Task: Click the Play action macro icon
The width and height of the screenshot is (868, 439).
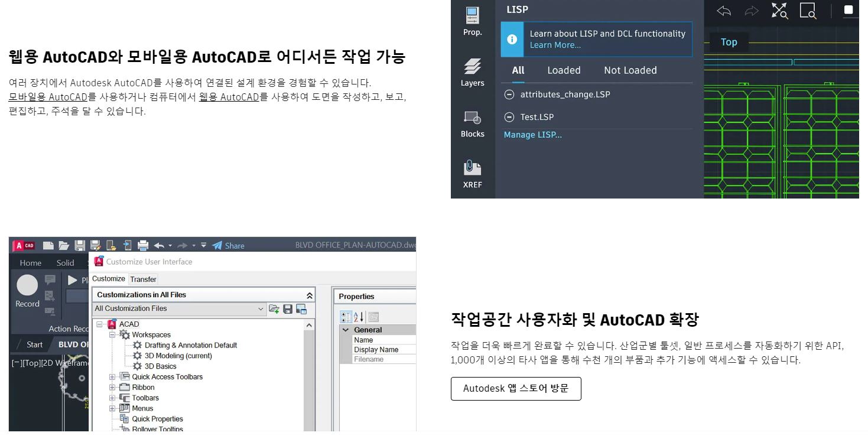Action: coord(73,280)
